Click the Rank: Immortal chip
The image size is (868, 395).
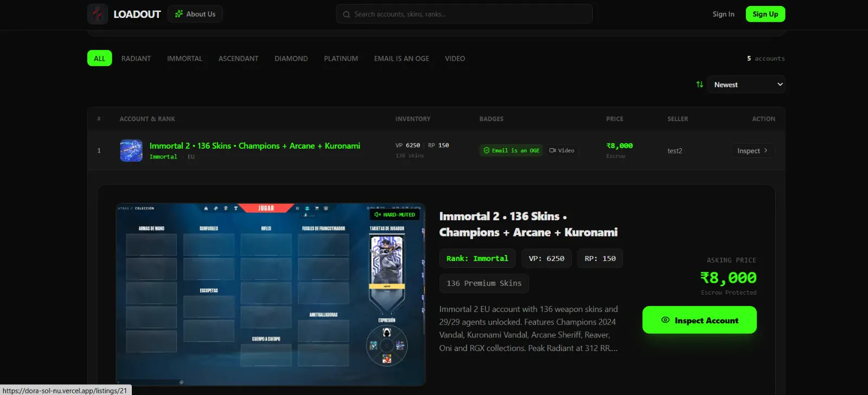(x=477, y=259)
